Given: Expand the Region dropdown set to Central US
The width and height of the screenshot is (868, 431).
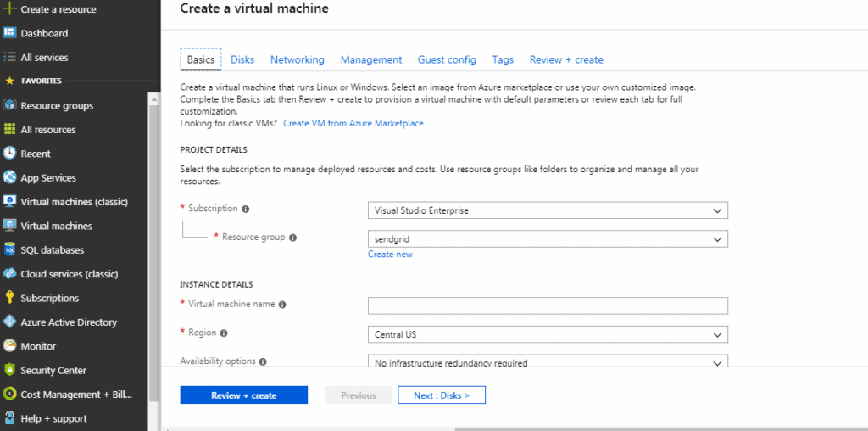Looking at the screenshot, I should 548,334.
